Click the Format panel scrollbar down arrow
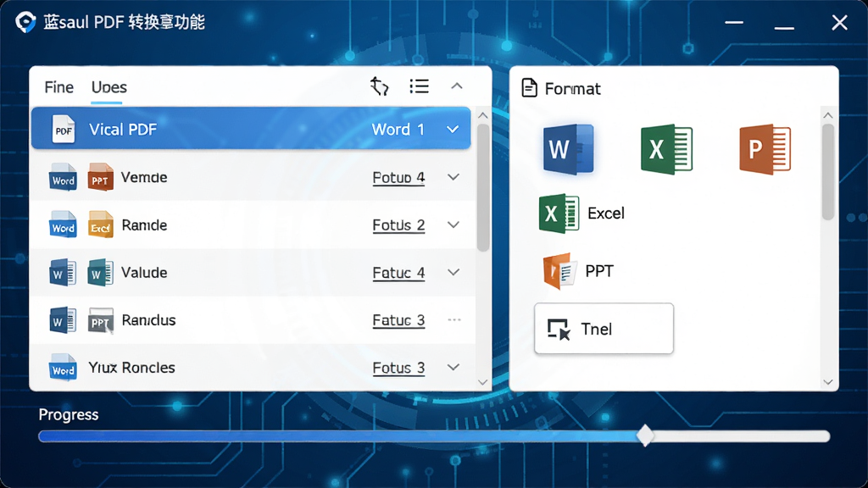Viewport: 868px width, 488px height. pos(828,382)
